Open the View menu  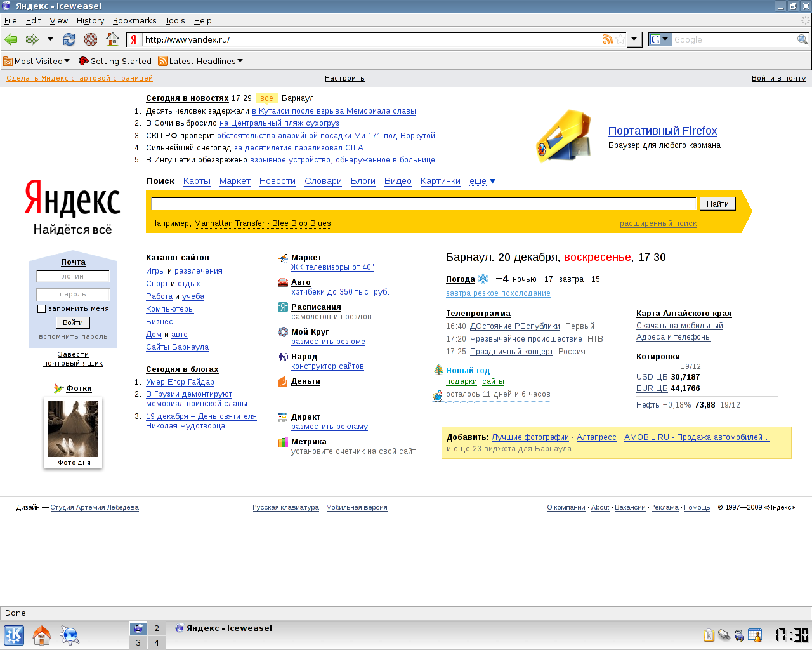click(58, 20)
